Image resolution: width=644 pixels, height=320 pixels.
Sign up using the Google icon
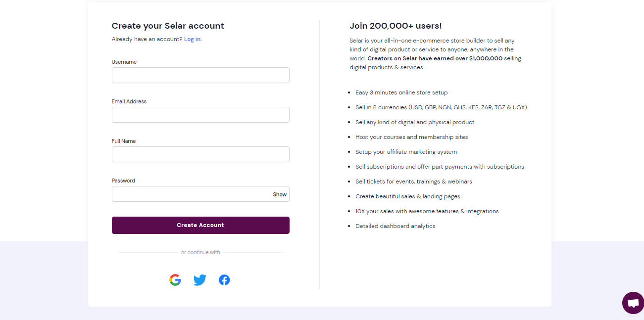point(175,279)
